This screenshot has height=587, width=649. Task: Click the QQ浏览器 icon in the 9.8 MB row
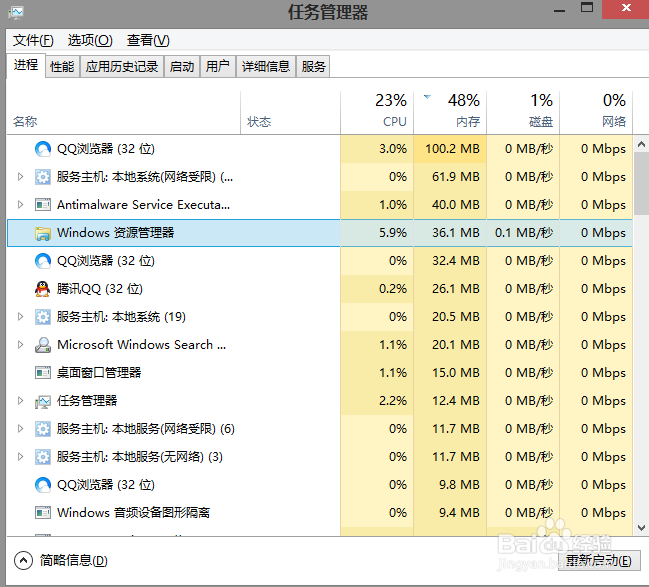pos(43,485)
